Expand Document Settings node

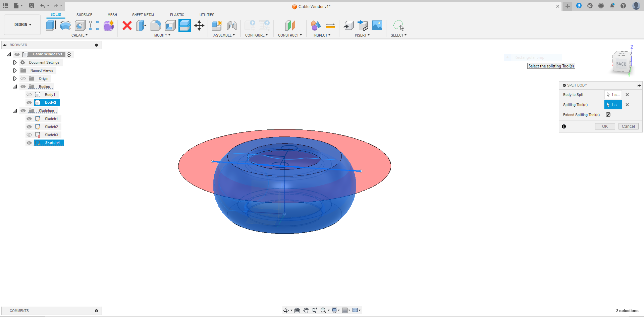[x=15, y=62]
